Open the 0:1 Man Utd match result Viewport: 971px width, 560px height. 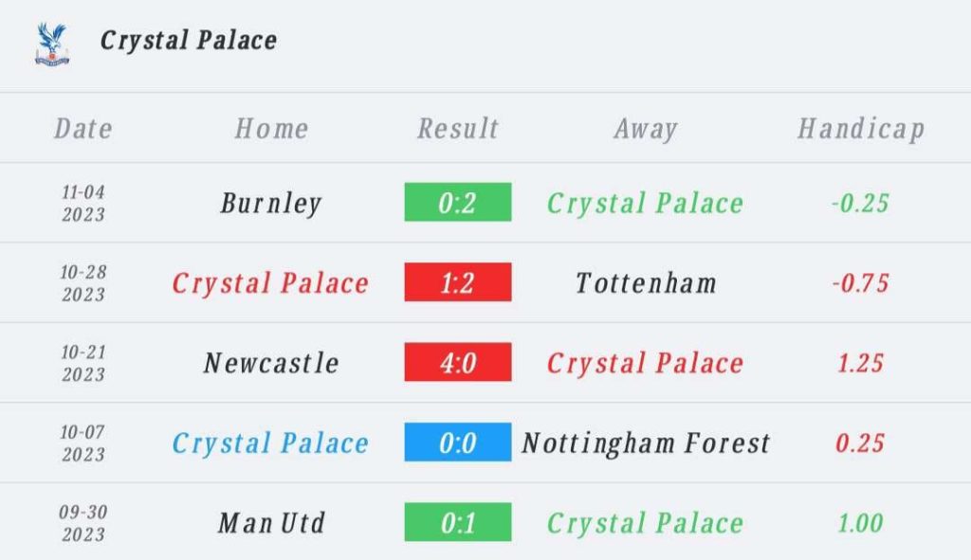coord(458,522)
